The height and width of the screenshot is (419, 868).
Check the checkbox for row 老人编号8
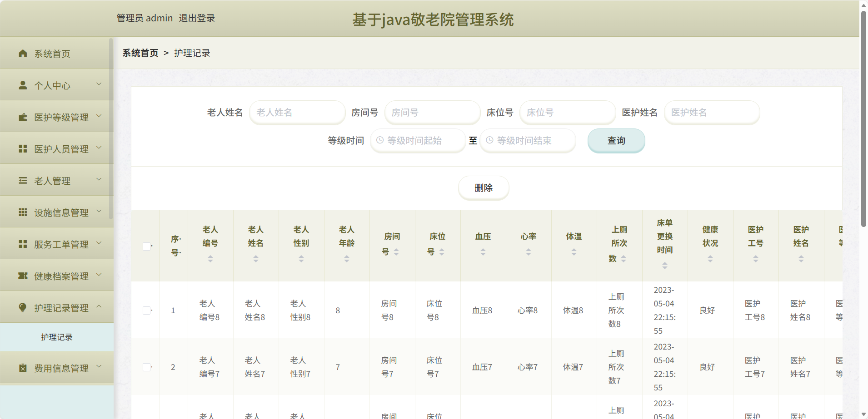146,311
